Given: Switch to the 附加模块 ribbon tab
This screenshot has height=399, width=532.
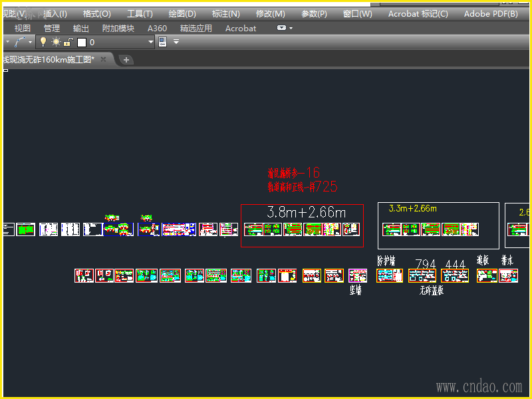Looking at the screenshot, I should click(118, 28).
